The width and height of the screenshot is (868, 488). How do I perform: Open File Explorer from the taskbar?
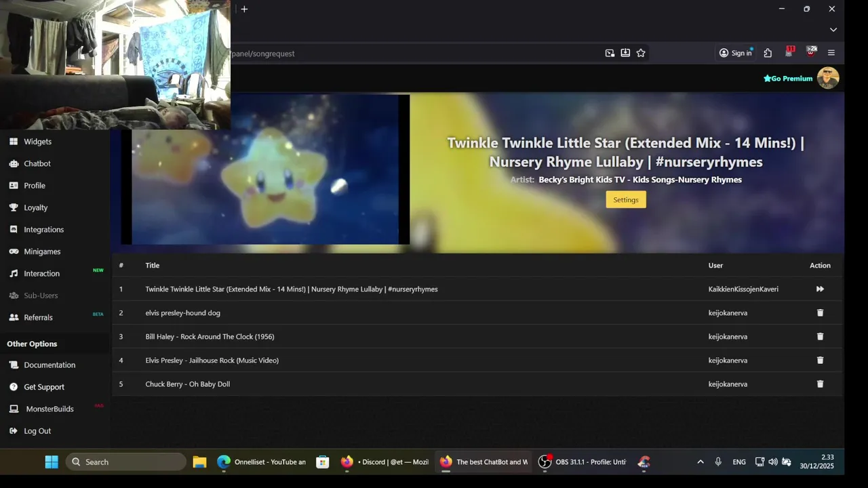[199, 462]
